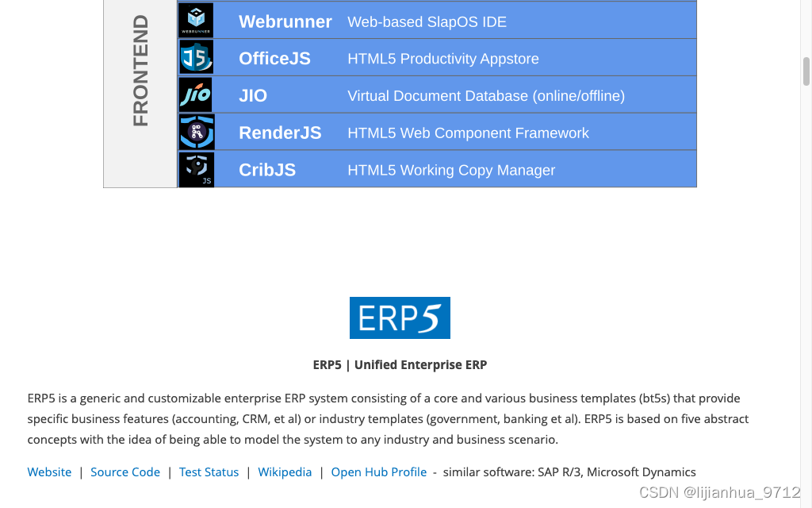Visit the Test Status page
812x508 pixels.
pos(209,471)
